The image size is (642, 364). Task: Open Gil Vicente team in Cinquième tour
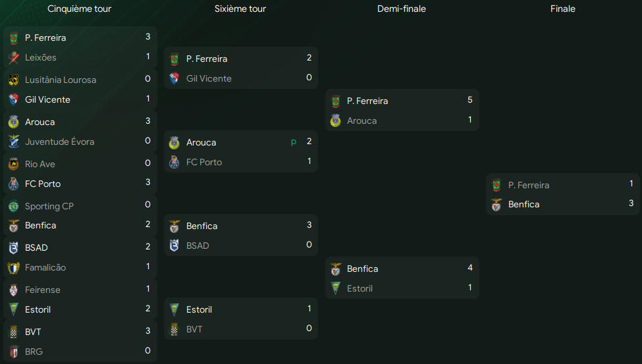47,99
